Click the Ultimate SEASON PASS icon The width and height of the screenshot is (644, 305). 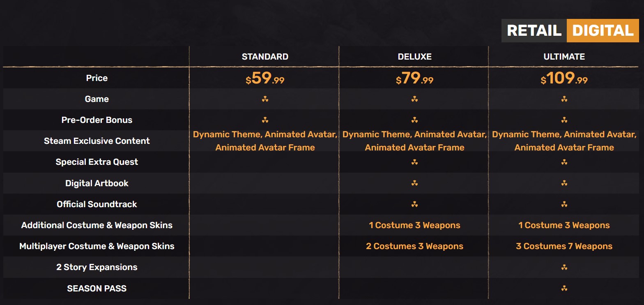pos(564,288)
